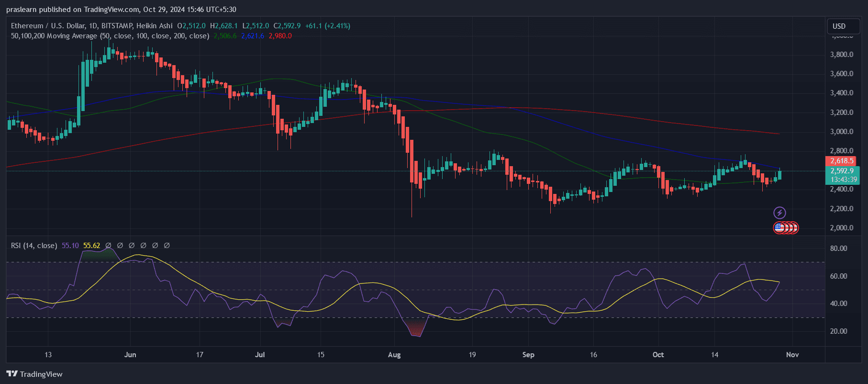This screenshot has height=384, width=868.
Task: Click 20.00 on the RSI scale
Action: click(x=839, y=331)
